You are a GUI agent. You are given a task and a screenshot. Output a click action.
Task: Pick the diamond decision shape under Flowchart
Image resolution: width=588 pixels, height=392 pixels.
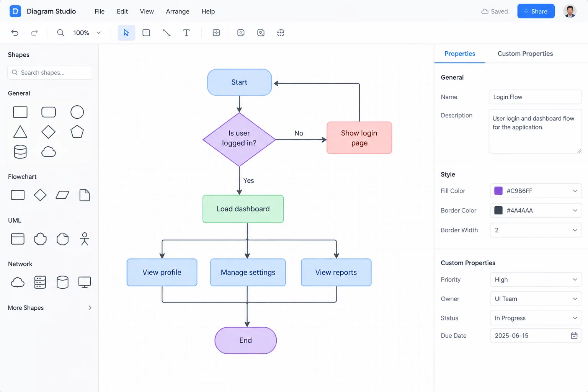pyautogui.click(x=40, y=195)
